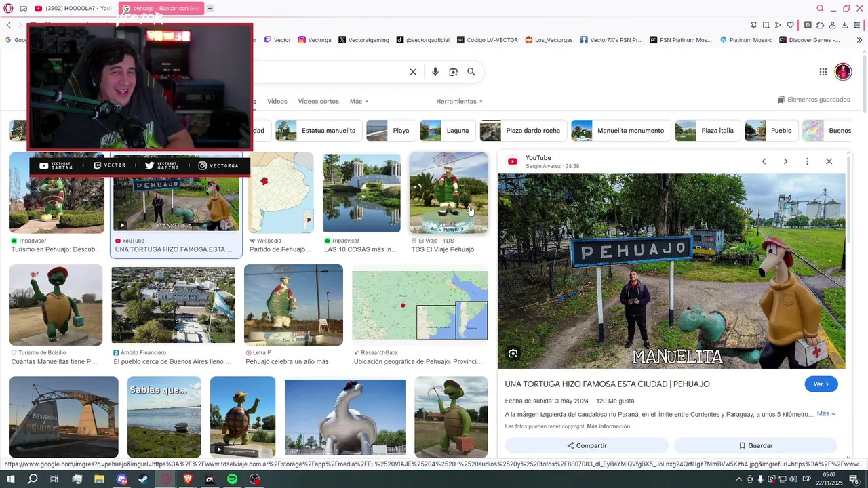
Task: Expand the system tray hidden icons
Action: coord(739,479)
